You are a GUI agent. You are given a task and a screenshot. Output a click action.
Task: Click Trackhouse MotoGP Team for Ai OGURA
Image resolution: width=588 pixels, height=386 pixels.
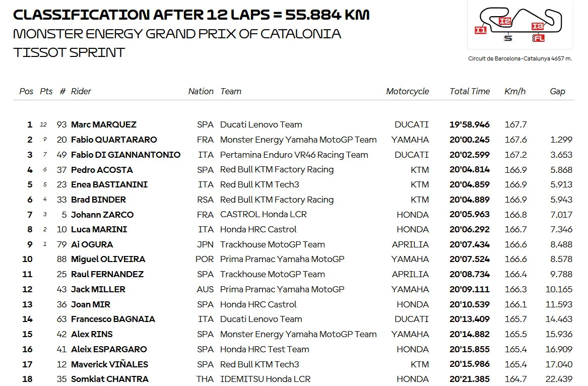pos(272,244)
